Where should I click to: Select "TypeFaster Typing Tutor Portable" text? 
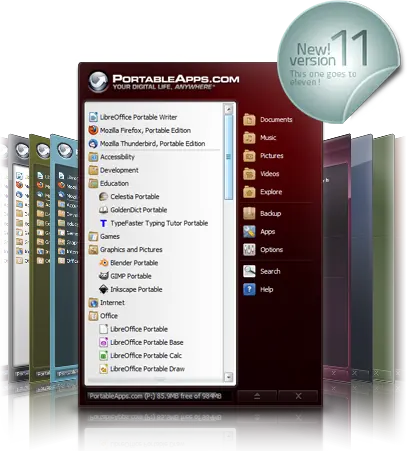(159, 223)
